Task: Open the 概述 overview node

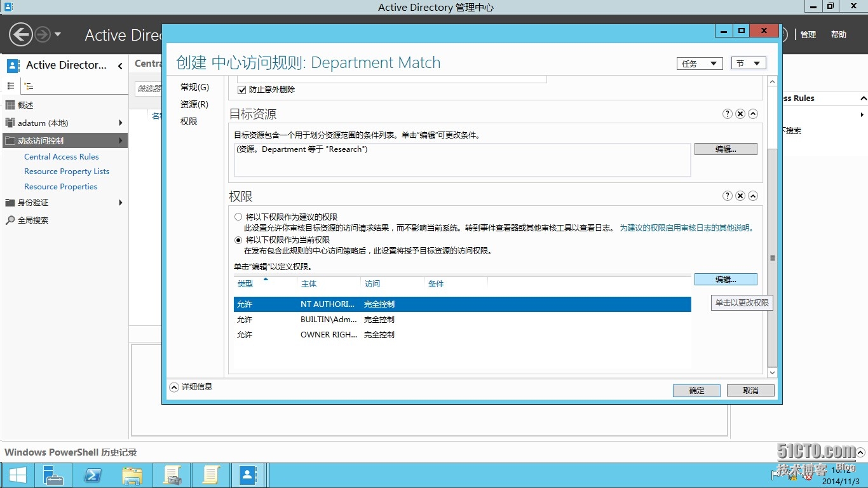Action: tap(25, 105)
